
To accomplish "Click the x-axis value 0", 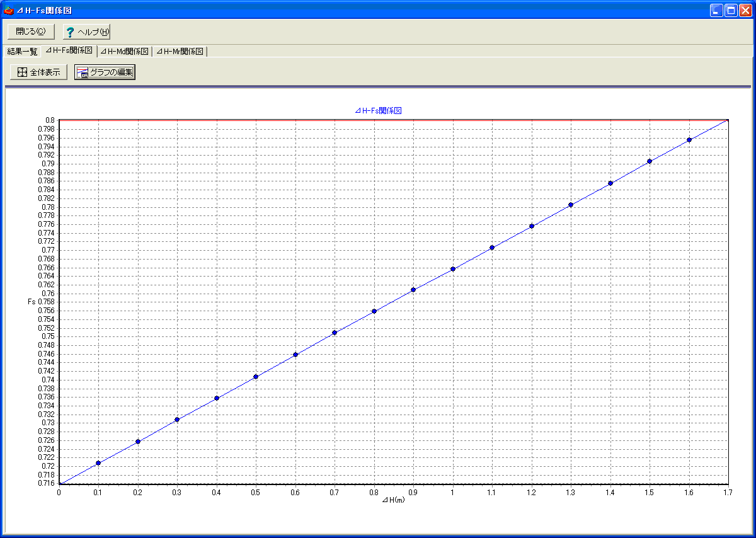I will click(x=59, y=492).
